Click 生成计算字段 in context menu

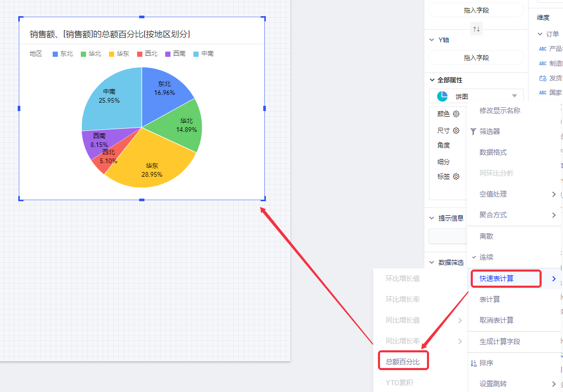[499, 341]
